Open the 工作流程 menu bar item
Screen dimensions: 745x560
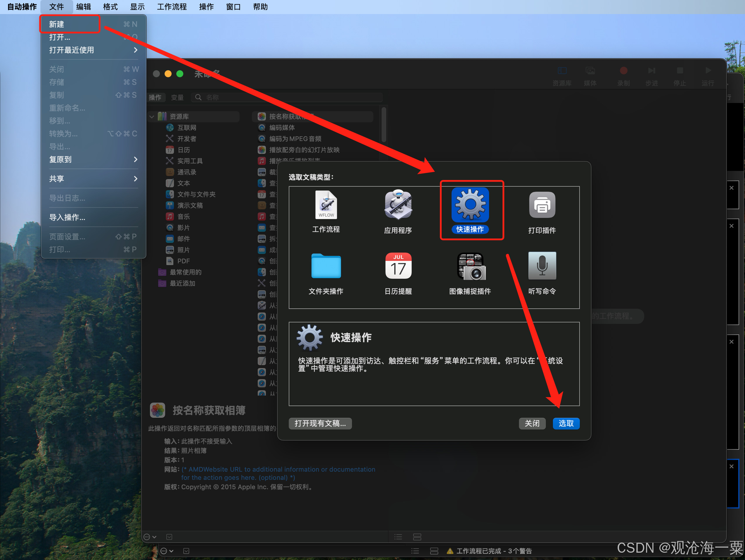(x=171, y=7)
